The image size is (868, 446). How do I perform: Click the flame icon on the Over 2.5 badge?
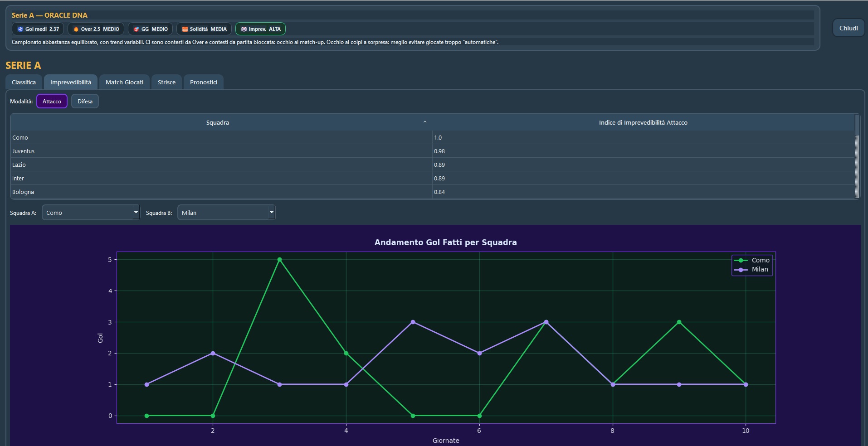tap(76, 29)
